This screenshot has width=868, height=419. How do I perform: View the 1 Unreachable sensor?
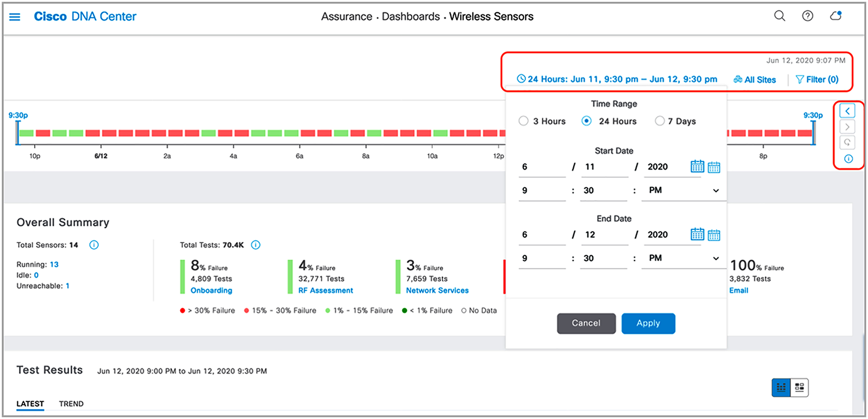pyautogui.click(x=67, y=286)
